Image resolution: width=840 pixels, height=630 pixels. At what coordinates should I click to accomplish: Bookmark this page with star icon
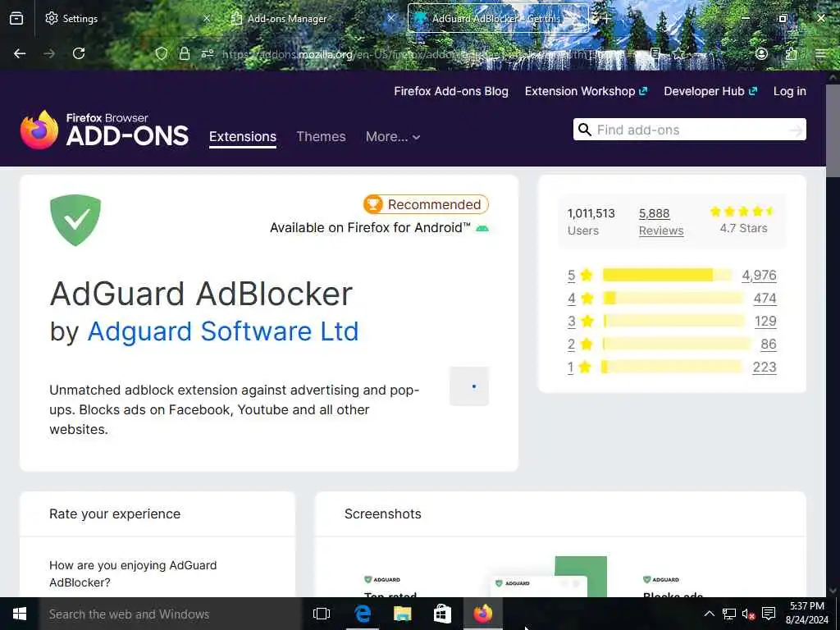pyautogui.click(x=678, y=53)
